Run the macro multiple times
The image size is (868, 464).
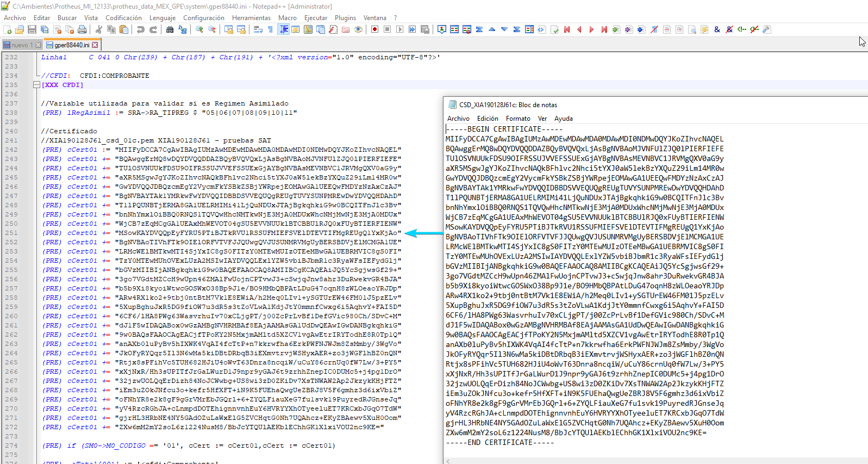click(413, 29)
